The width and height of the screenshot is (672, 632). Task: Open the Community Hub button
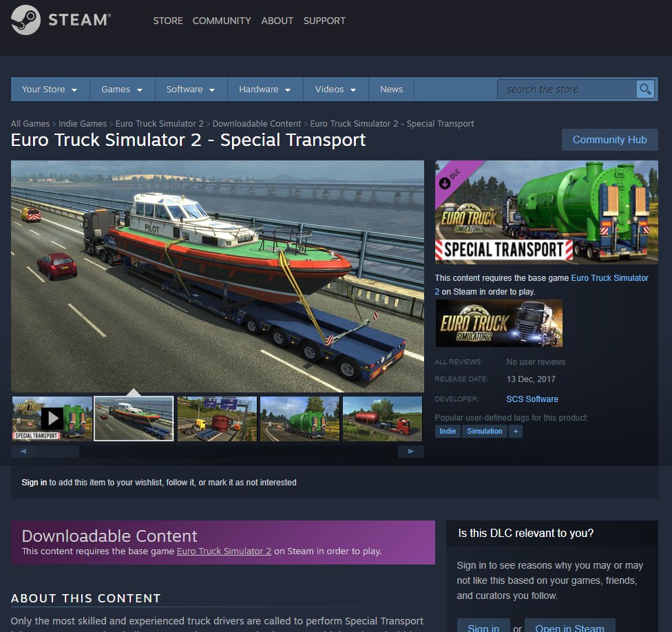point(609,140)
